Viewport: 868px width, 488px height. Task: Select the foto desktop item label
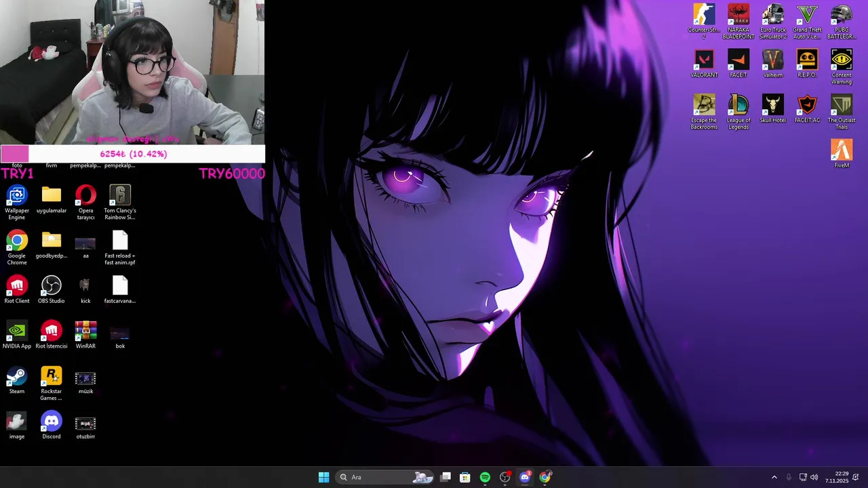[x=17, y=165]
